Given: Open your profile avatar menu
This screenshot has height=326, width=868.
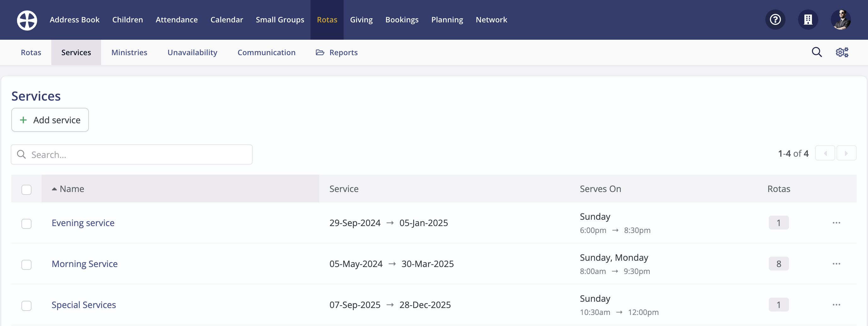Looking at the screenshot, I should pos(840,20).
